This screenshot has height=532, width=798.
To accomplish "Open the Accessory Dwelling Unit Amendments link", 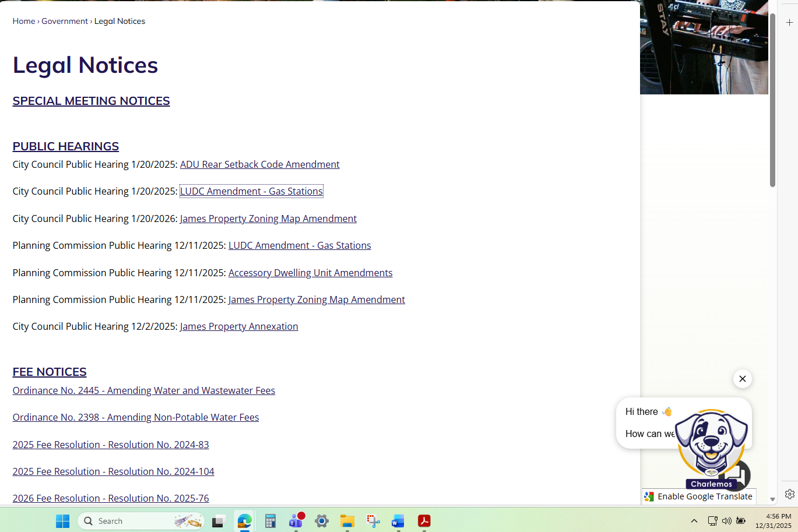I will point(310,273).
